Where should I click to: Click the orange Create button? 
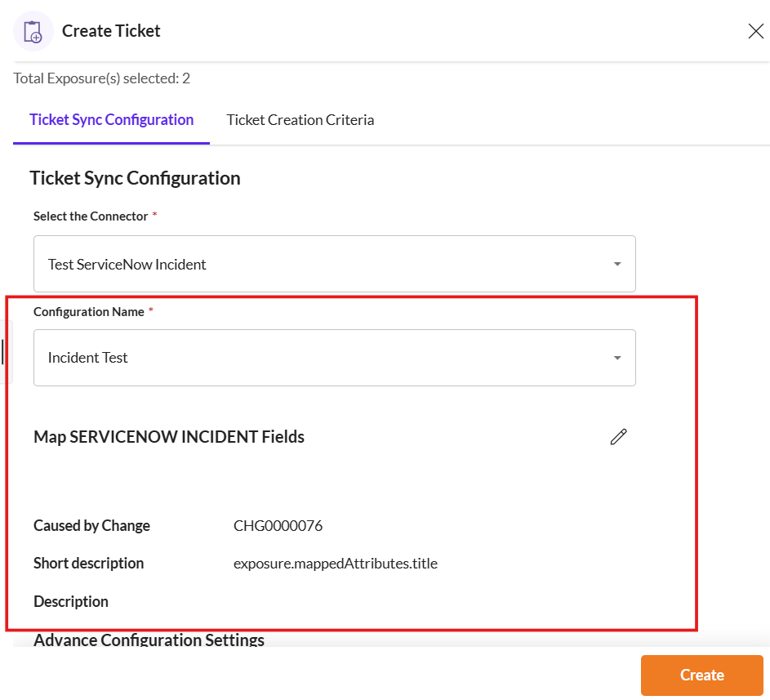pyautogui.click(x=701, y=675)
